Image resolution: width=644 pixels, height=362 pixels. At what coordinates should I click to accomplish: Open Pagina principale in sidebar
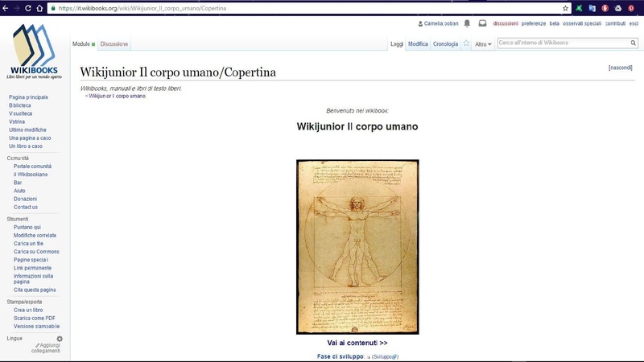click(x=28, y=97)
